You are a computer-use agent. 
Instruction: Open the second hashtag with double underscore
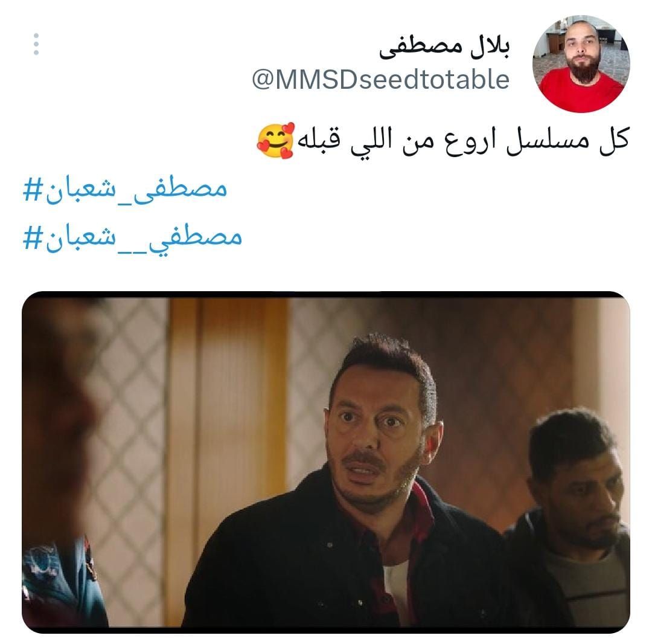[x=132, y=239]
